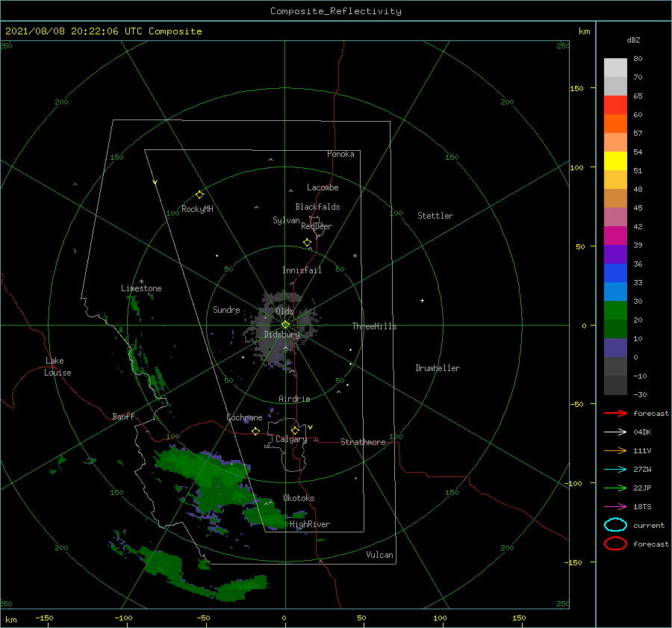Click the Stettler label

pyautogui.click(x=435, y=216)
